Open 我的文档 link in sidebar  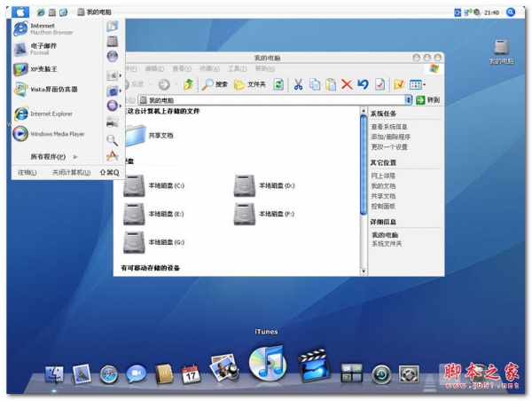pyautogui.click(x=383, y=186)
